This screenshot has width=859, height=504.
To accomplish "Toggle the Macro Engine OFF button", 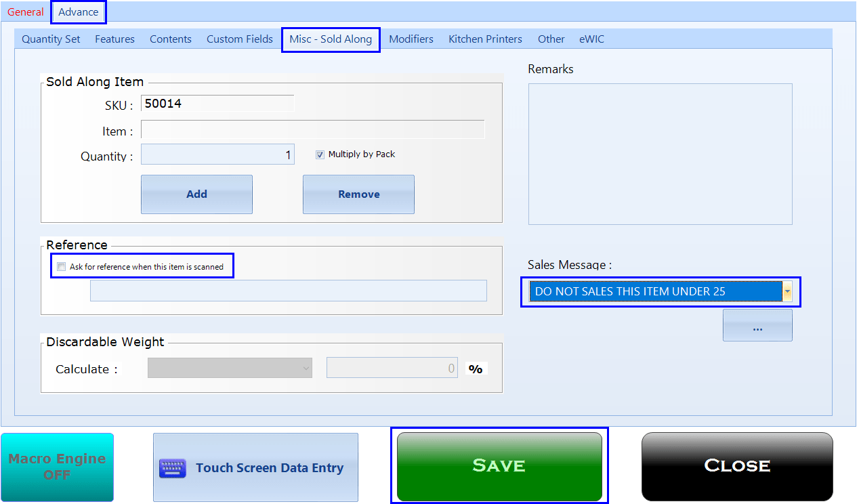I will [57, 467].
